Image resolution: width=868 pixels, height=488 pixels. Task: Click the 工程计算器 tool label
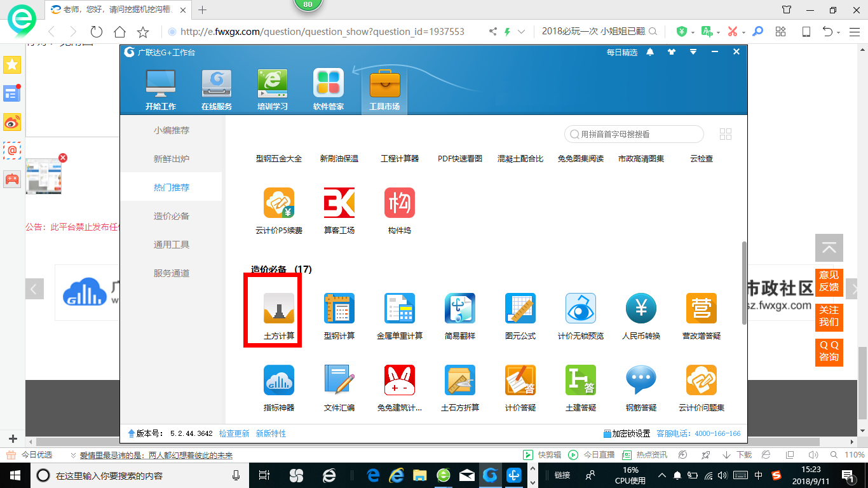400,159
